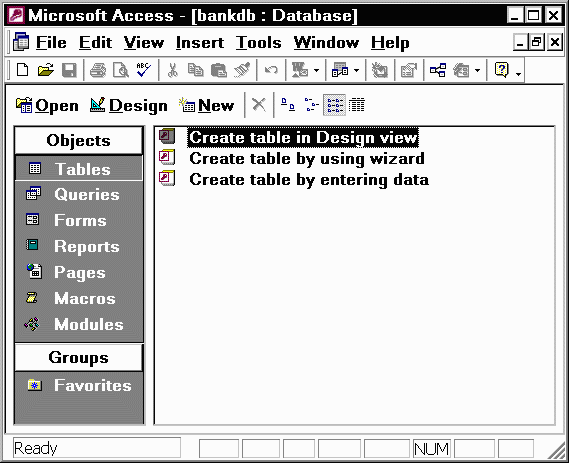Open Print Preview from the toolbar
569x463 pixels.
coord(121,70)
